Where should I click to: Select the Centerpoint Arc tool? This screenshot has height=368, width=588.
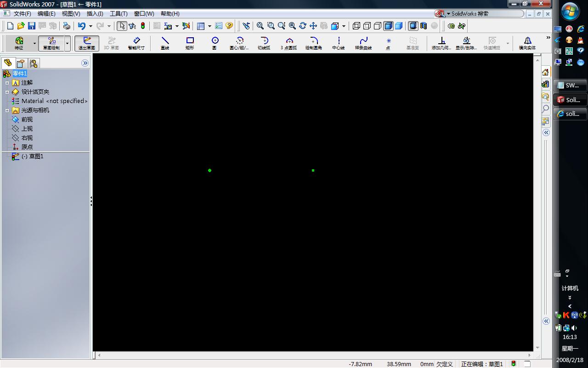[x=239, y=43]
